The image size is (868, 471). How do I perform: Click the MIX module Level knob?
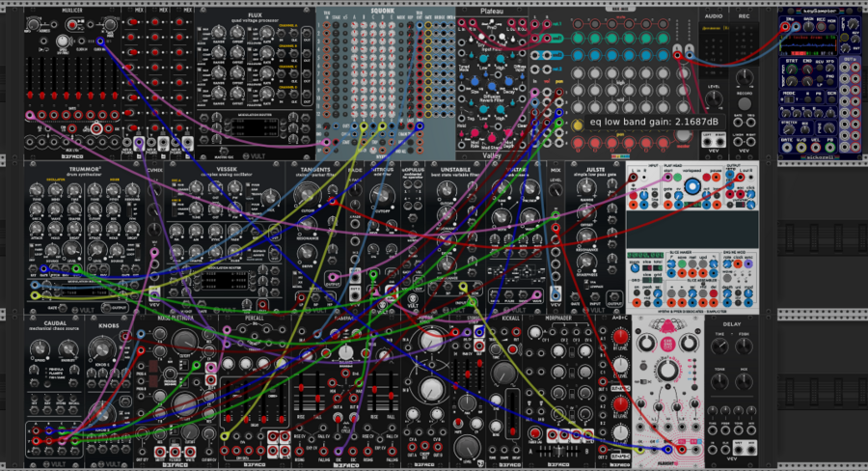[x=556, y=192]
